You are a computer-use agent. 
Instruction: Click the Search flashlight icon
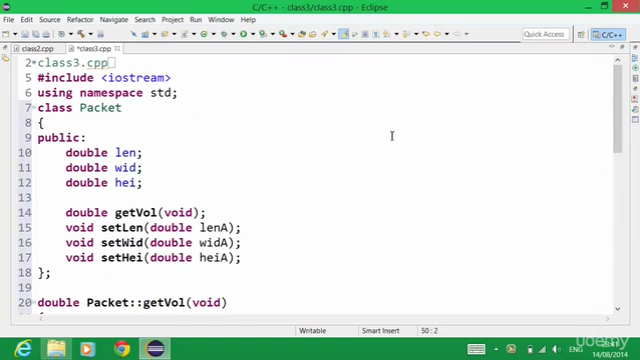(x=324, y=34)
